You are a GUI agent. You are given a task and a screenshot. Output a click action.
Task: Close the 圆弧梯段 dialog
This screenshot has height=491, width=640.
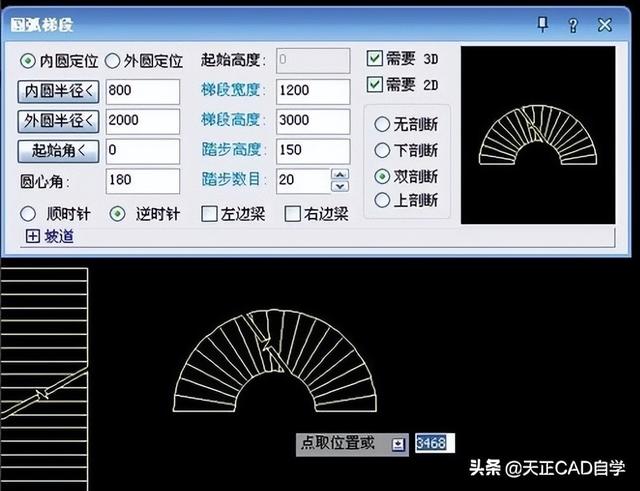604,25
